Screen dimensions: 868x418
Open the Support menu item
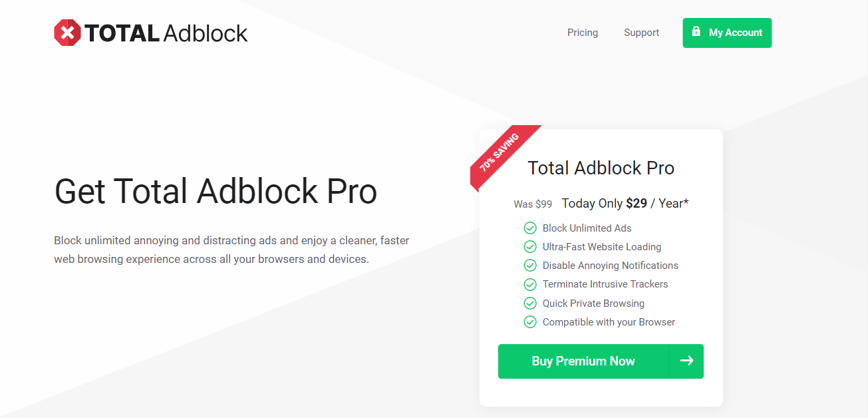click(x=641, y=32)
